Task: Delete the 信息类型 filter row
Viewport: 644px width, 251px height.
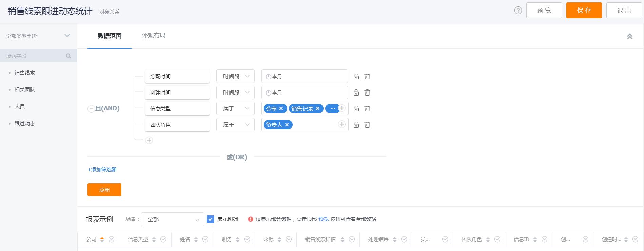Action: click(367, 109)
